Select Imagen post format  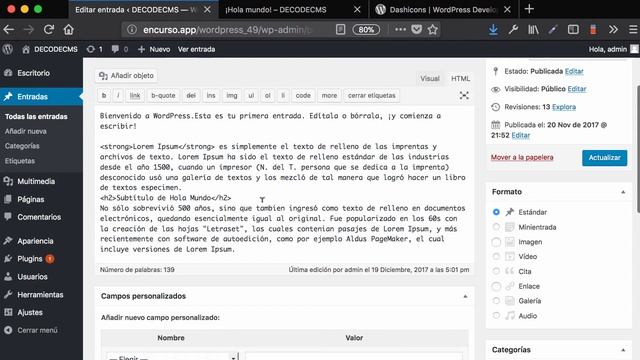click(496, 242)
